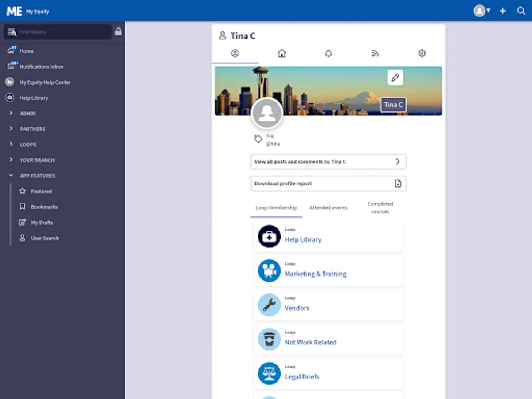532x399 pixels.
Task: Click the @tina tag text
Action: pyautogui.click(x=273, y=144)
